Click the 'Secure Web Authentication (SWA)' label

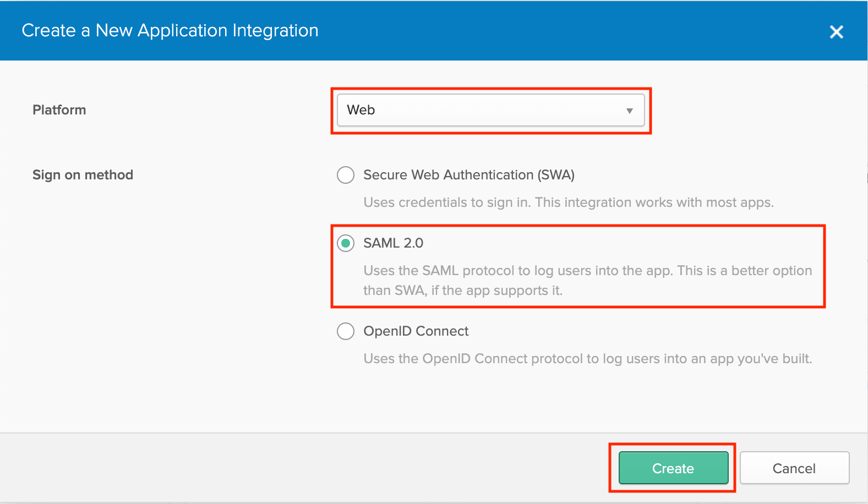tap(468, 175)
